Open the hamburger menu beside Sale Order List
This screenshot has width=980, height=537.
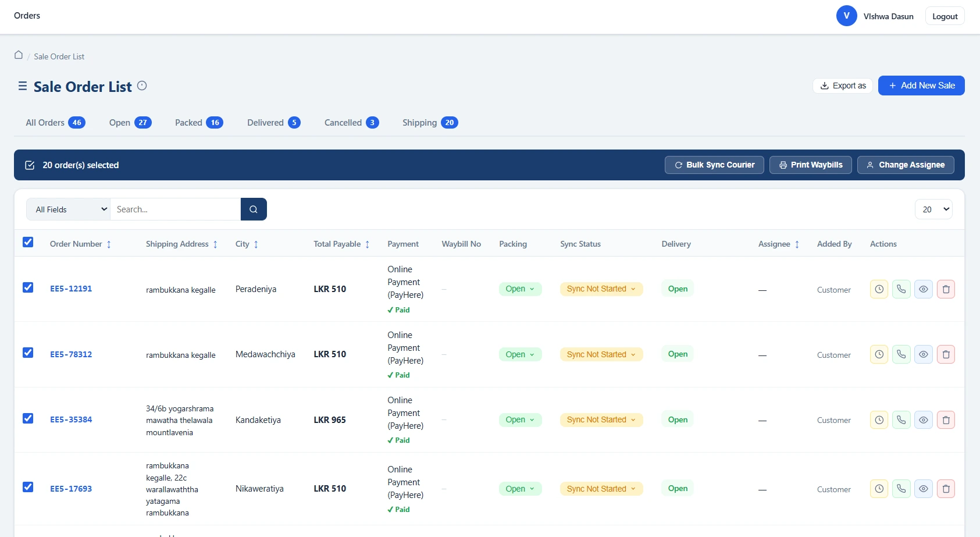pos(23,86)
